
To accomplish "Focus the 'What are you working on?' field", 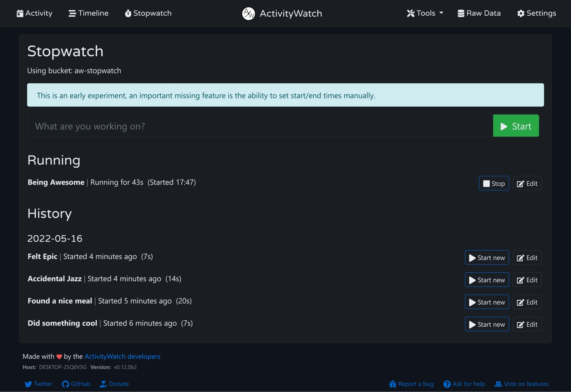I will coord(260,126).
